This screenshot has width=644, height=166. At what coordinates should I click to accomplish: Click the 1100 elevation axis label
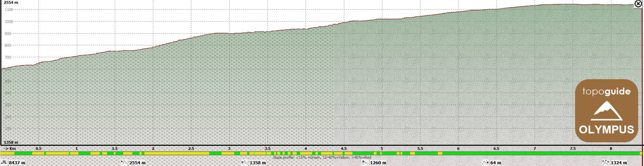pos(9,10)
